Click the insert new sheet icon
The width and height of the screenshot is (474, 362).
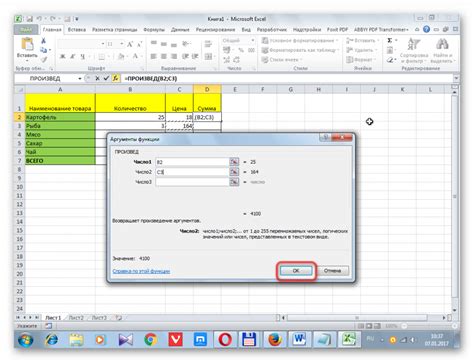(118, 318)
